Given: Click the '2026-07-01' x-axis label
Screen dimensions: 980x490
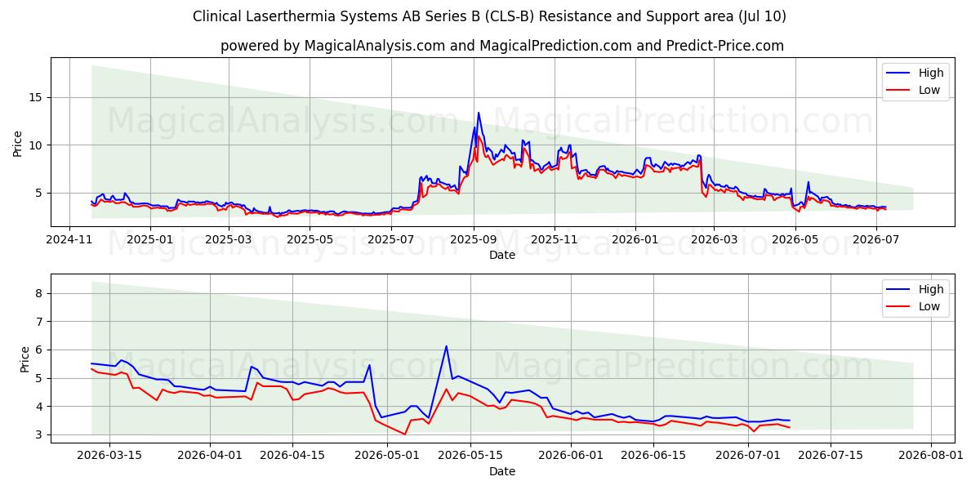Looking at the screenshot, I should tap(748, 456).
